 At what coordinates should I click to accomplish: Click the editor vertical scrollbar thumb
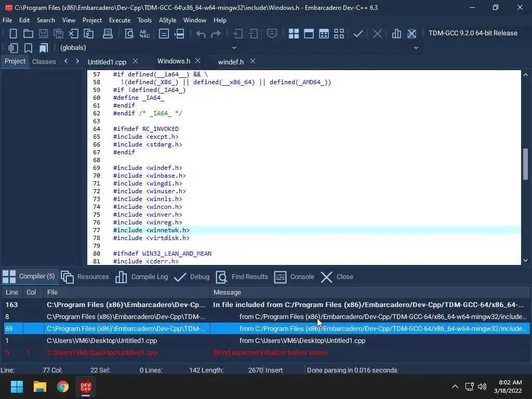click(x=526, y=164)
